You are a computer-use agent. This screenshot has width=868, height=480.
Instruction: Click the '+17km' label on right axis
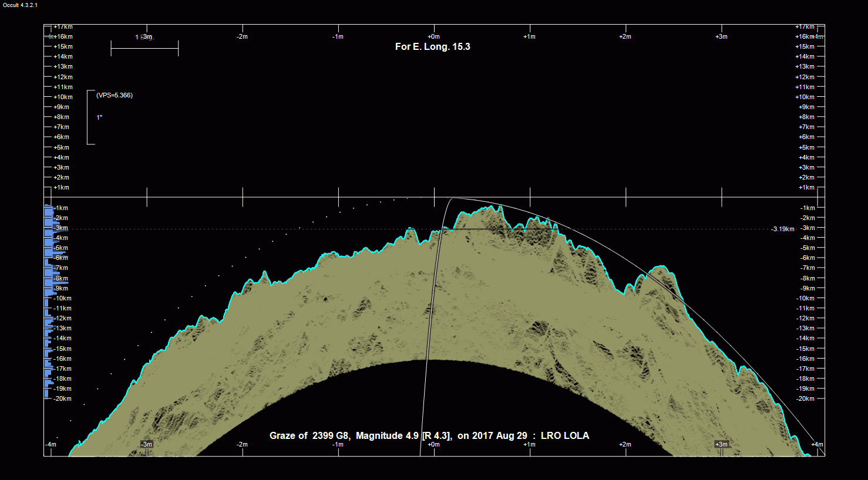coord(805,26)
